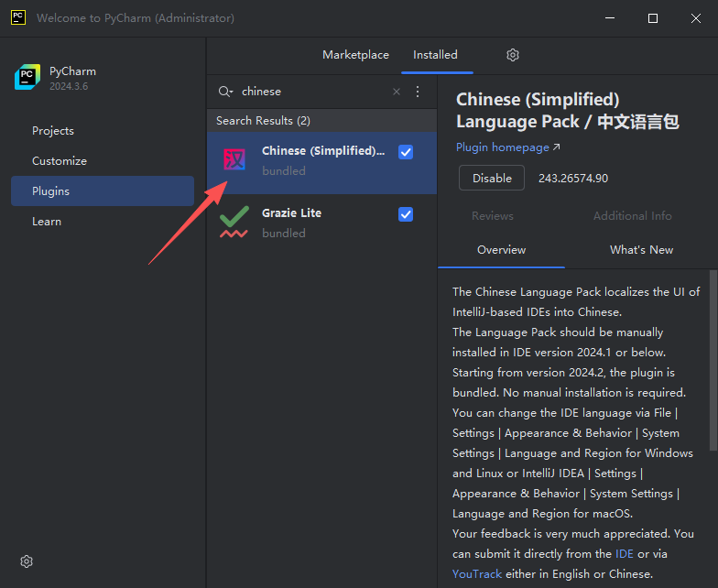This screenshot has height=588, width=718.
Task: Select the Grazie Lite plugin row
Action: click(x=322, y=223)
